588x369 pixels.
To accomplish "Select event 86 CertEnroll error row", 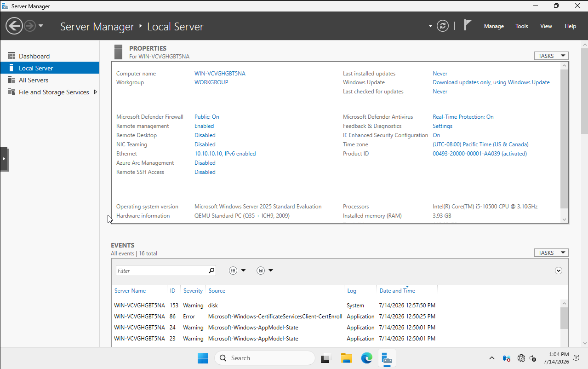I will (336, 317).
